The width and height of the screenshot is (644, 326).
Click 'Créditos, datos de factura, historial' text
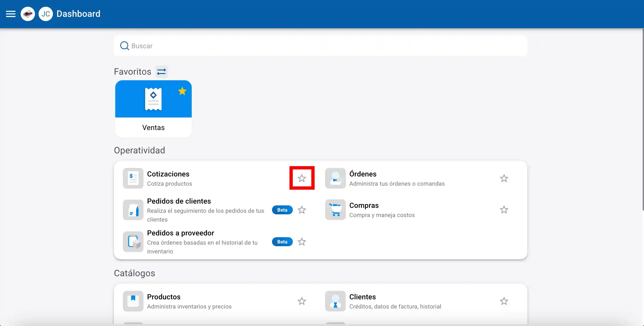395,306
